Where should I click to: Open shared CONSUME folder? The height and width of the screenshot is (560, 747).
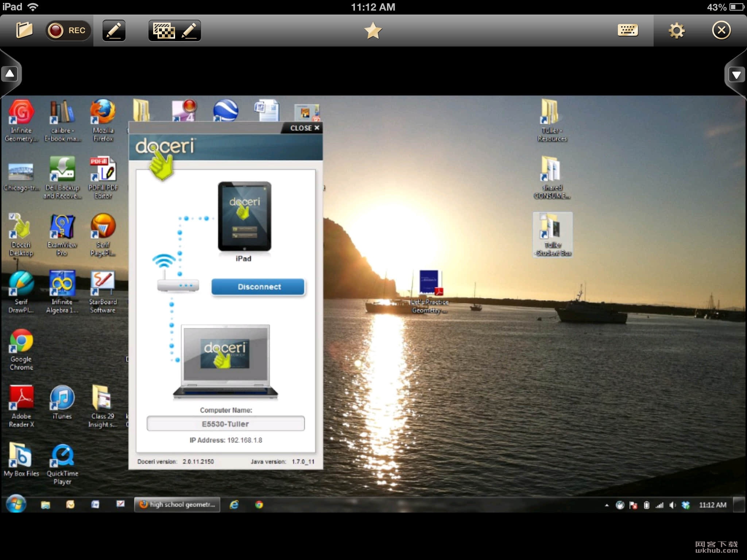(551, 178)
